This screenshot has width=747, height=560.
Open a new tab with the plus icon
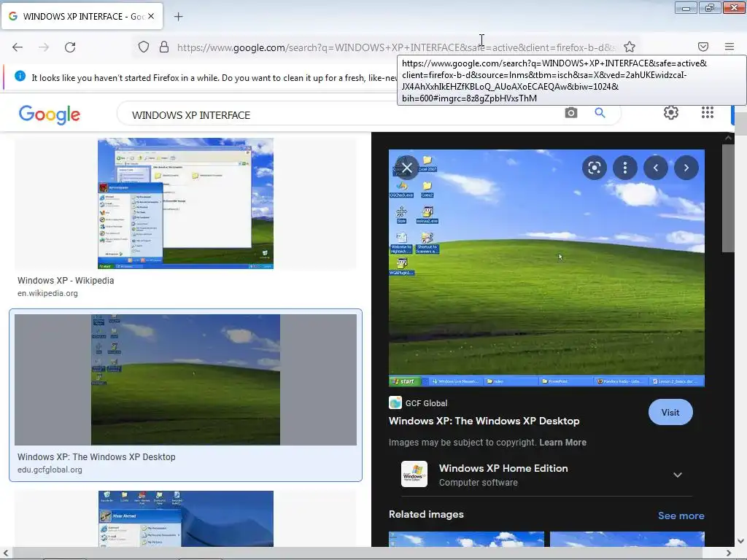[x=178, y=17]
